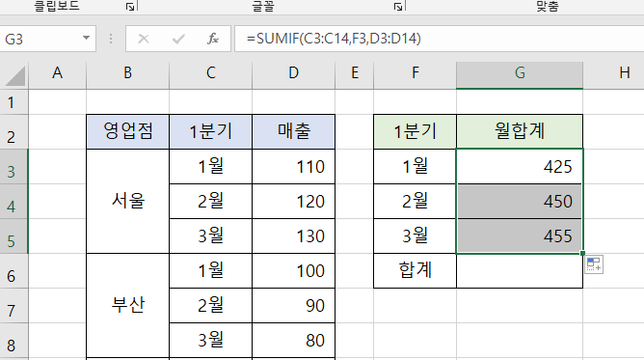Select row 4 header
The image size is (644, 360).
point(13,202)
